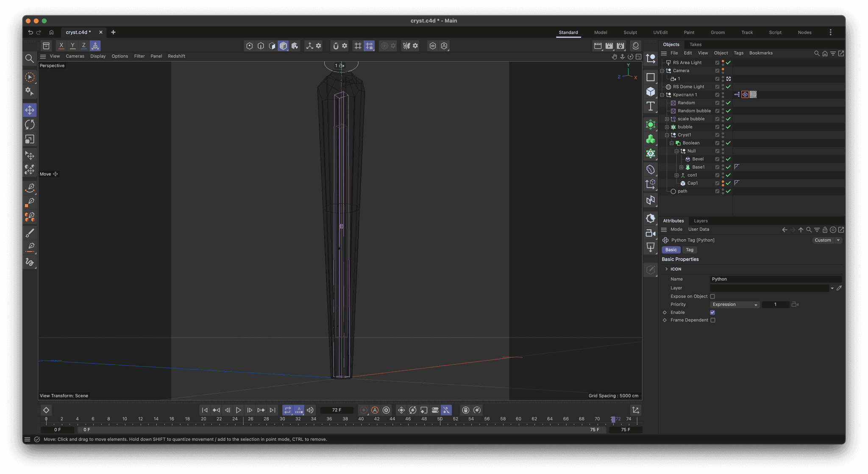Viewport: 868px width, 474px height.
Task: Check Frame Dependent option
Action: 712,320
